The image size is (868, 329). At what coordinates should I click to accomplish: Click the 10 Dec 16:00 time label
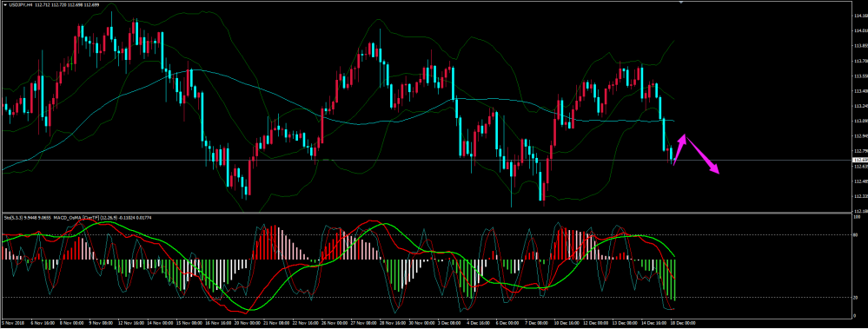click(566, 322)
